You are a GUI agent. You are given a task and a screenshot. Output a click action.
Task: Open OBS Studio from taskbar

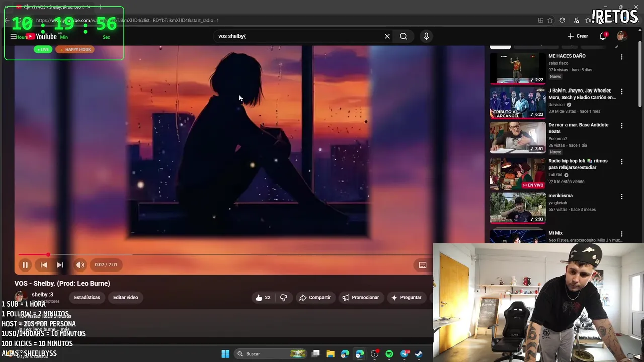point(374,354)
